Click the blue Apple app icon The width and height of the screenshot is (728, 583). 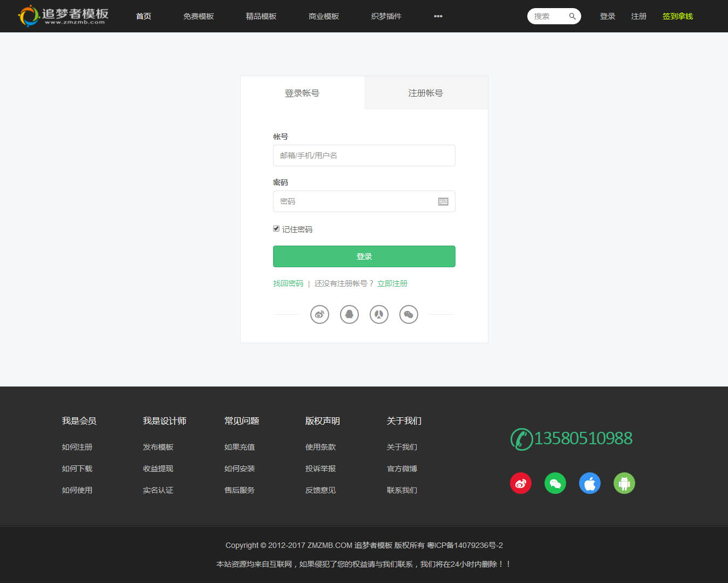(x=590, y=483)
